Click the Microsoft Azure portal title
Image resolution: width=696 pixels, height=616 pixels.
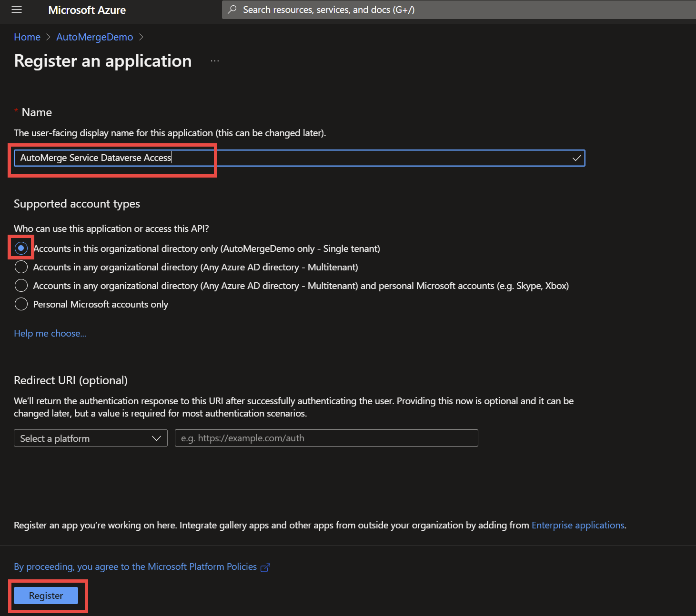(x=87, y=10)
